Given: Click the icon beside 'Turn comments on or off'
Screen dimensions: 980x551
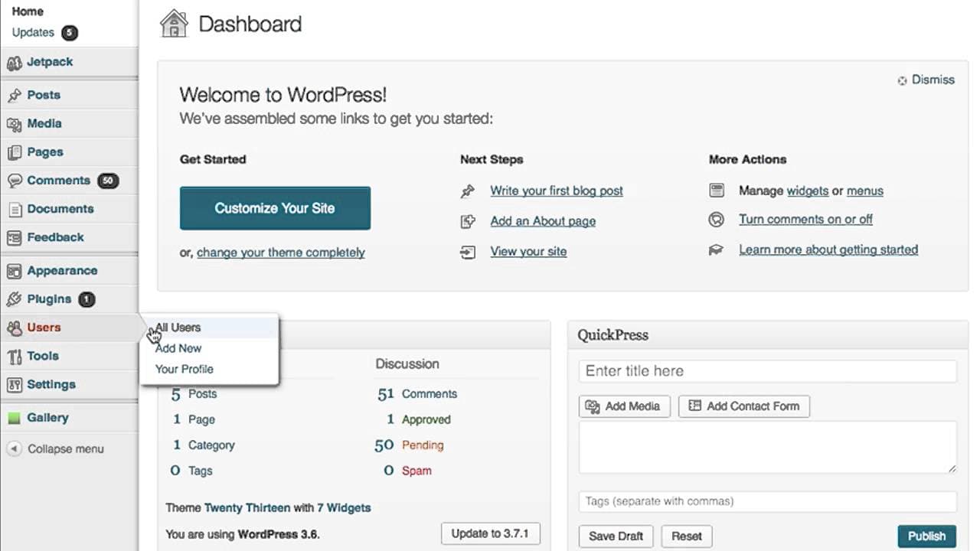Looking at the screenshot, I should 717,220.
